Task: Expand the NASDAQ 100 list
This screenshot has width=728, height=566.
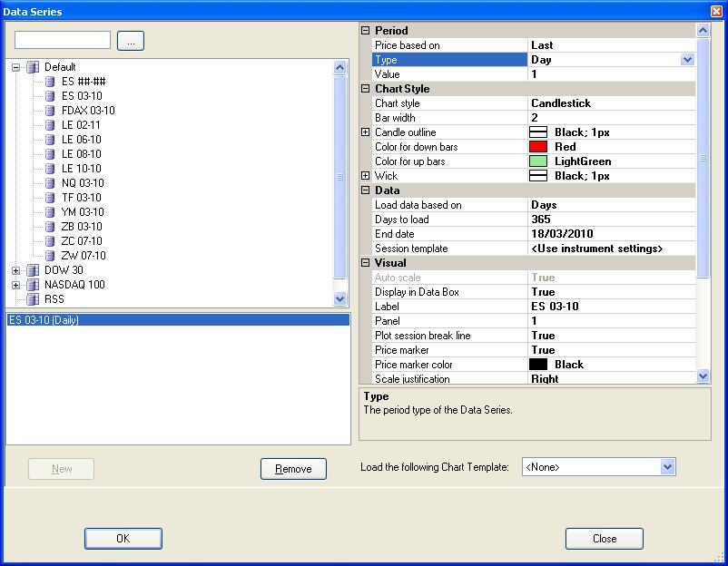Action: click(15, 285)
